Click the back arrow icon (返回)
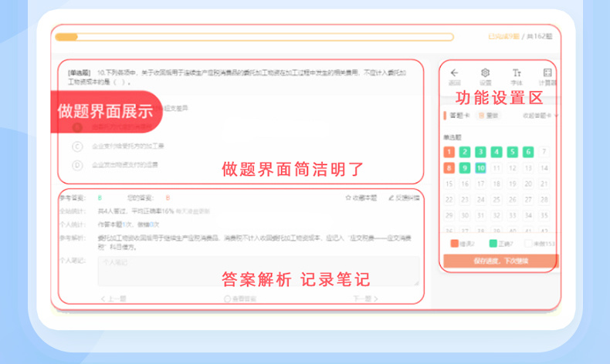Viewport: 610px width, 364px height. [x=454, y=72]
